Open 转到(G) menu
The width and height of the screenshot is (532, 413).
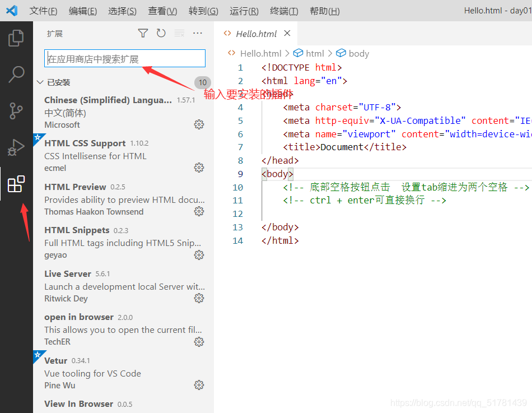pyautogui.click(x=203, y=11)
